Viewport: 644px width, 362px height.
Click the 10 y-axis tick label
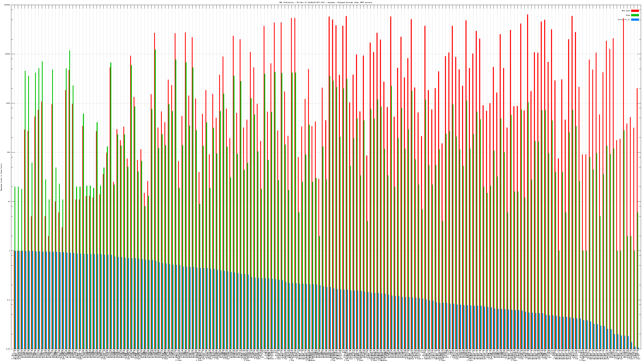(9, 202)
